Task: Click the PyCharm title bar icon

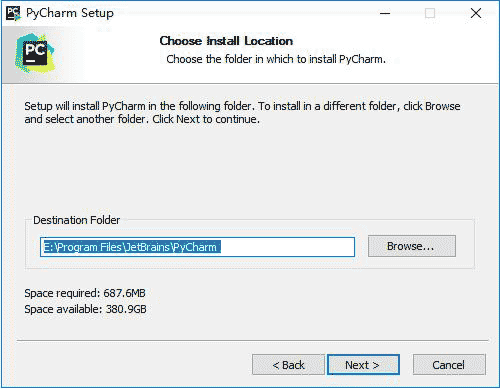Action: coord(13,13)
